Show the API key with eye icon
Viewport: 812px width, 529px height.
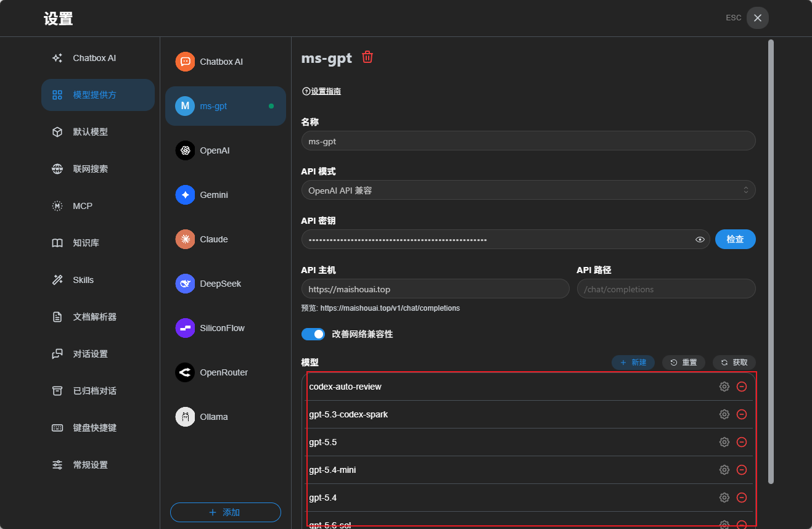[700, 240]
